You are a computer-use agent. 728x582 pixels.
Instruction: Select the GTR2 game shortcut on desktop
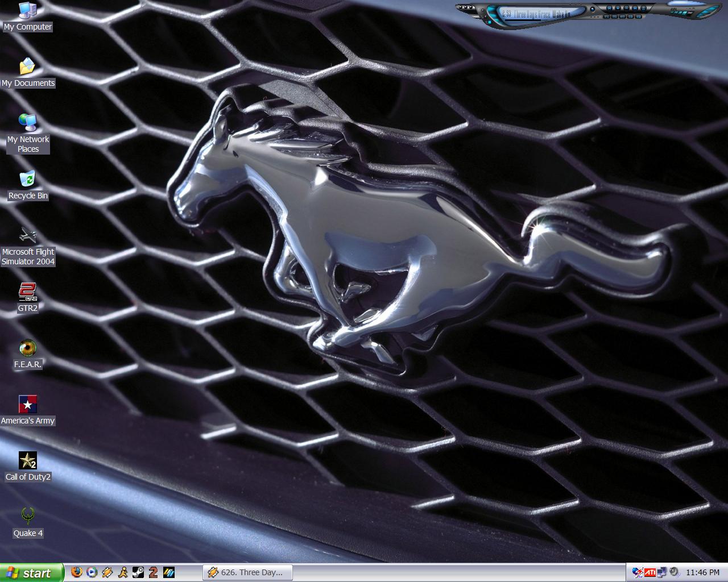[27, 297]
